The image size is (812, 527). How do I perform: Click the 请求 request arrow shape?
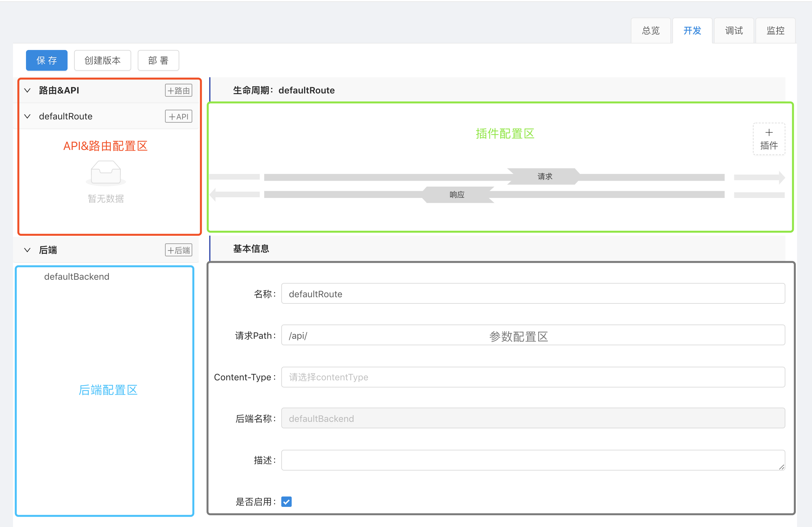pos(544,176)
